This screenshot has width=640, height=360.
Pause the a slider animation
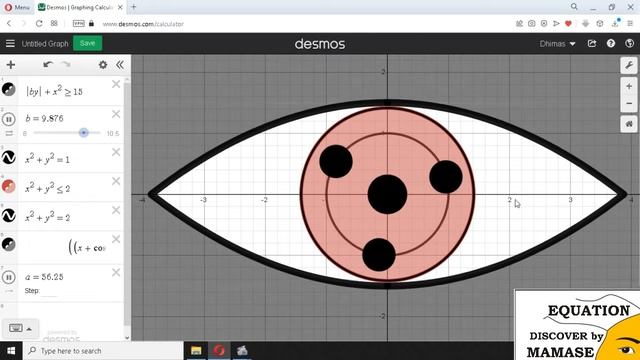click(x=9, y=277)
